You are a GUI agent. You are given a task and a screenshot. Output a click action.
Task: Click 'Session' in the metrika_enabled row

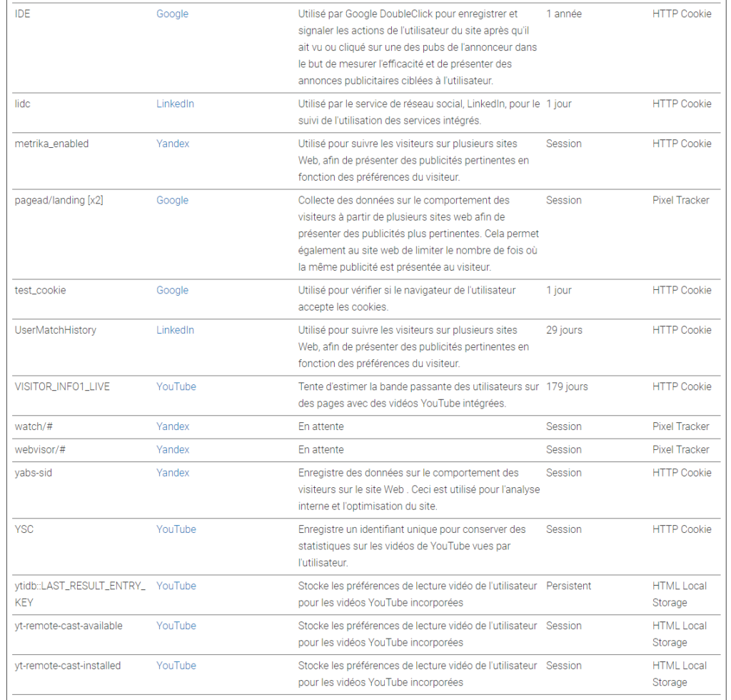tap(564, 144)
